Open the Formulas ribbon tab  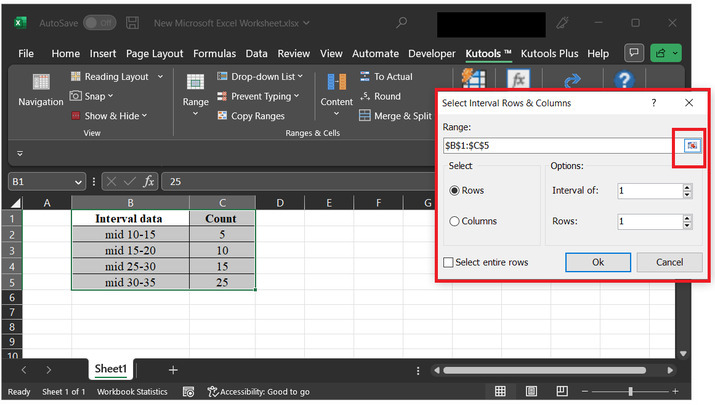(x=214, y=54)
